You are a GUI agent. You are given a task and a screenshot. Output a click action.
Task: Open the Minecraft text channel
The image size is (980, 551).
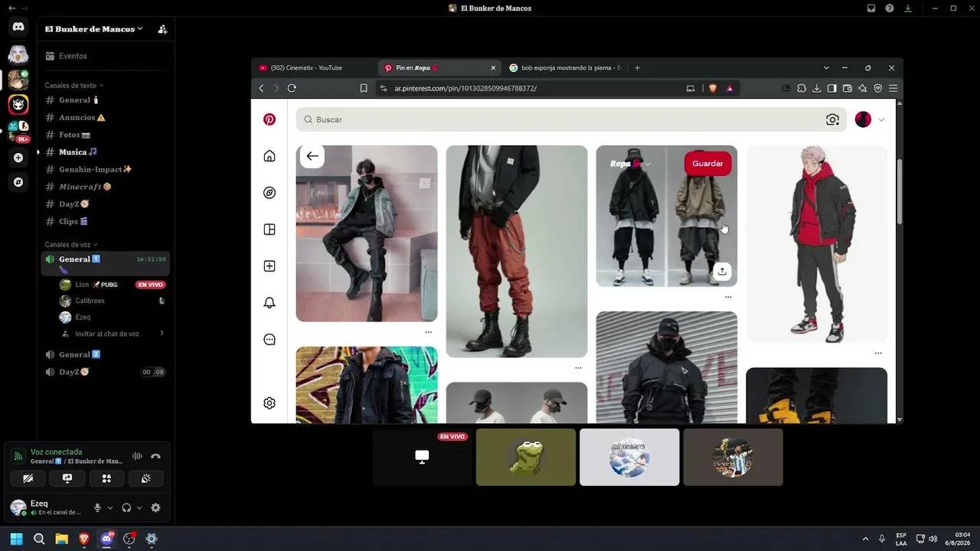(x=106, y=187)
